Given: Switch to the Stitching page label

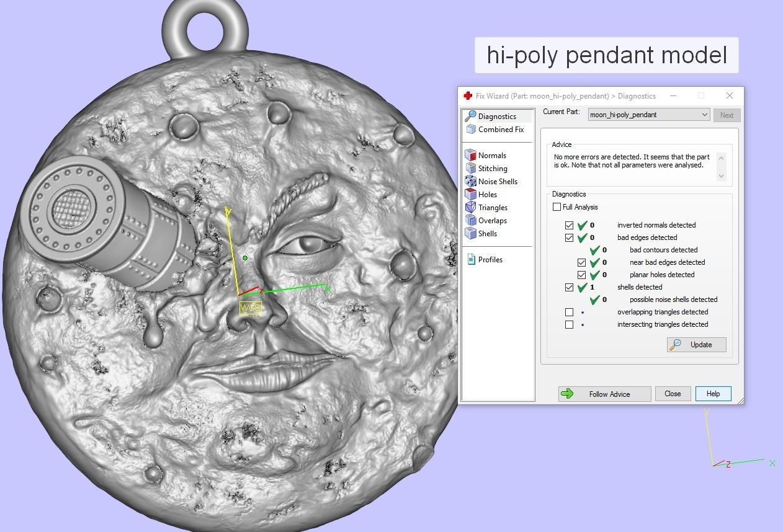Looking at the screenshot, I should tap(493, 168).
